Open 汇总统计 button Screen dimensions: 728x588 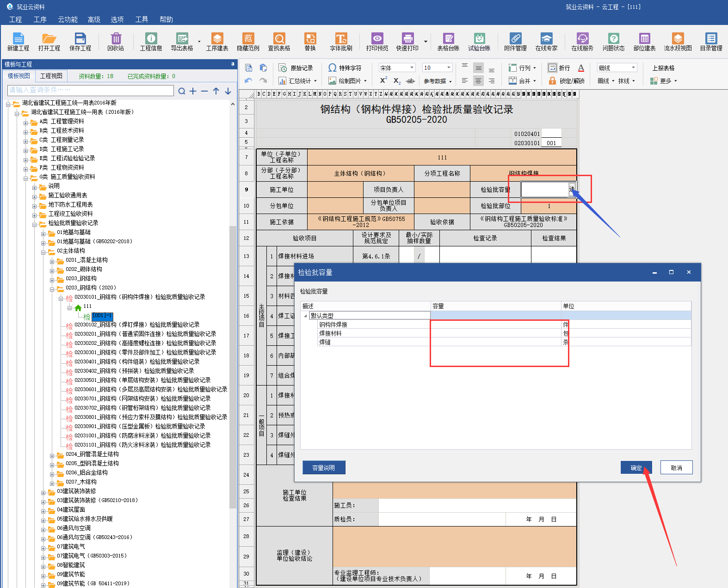pos(297,81)
